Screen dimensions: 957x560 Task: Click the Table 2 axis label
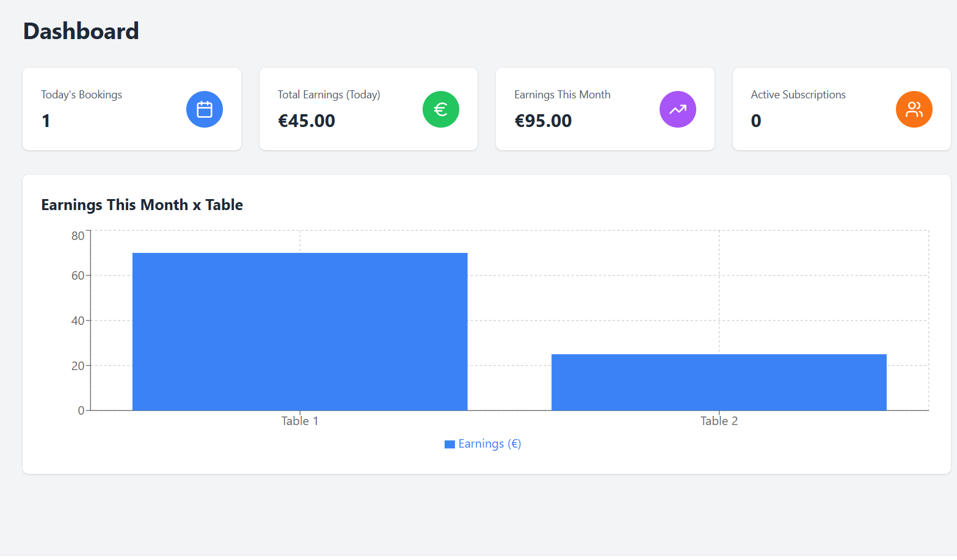719,420
